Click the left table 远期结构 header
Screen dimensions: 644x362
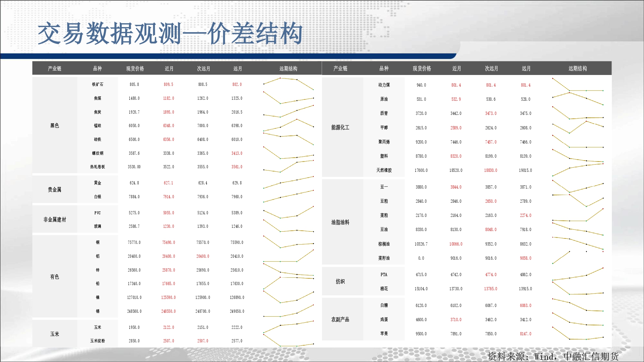(288, 69)
